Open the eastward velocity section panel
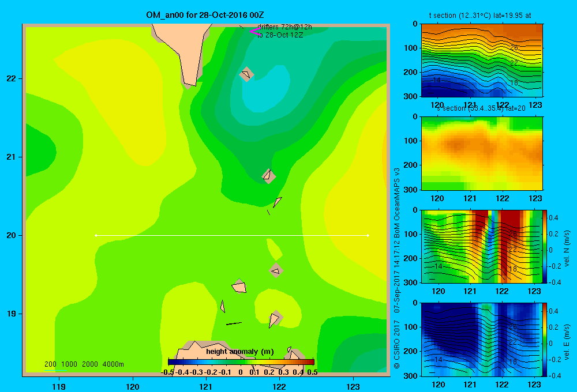This screenshot has width=577, height=392. click(481, 340)
